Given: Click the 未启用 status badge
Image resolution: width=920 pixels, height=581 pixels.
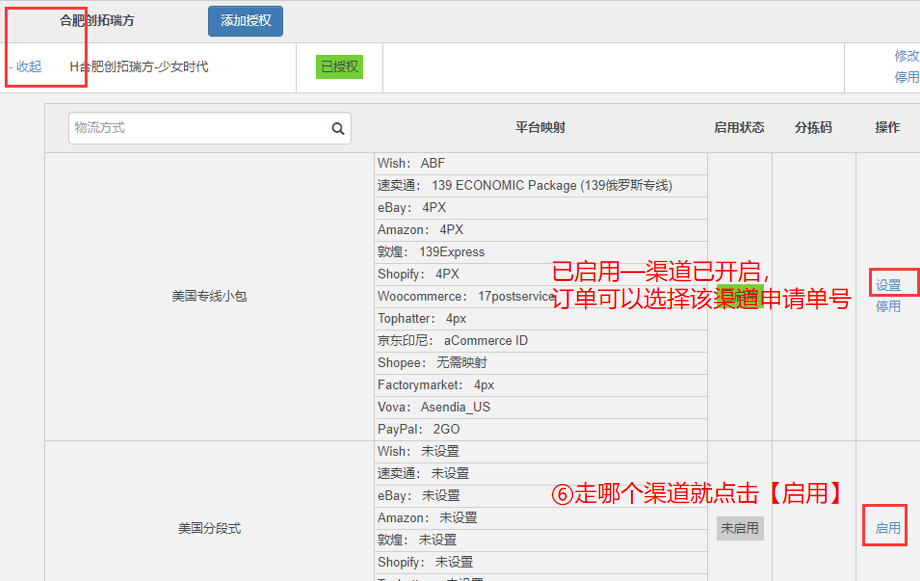Looking at the screenshot, I should click(x=740, y=528).
